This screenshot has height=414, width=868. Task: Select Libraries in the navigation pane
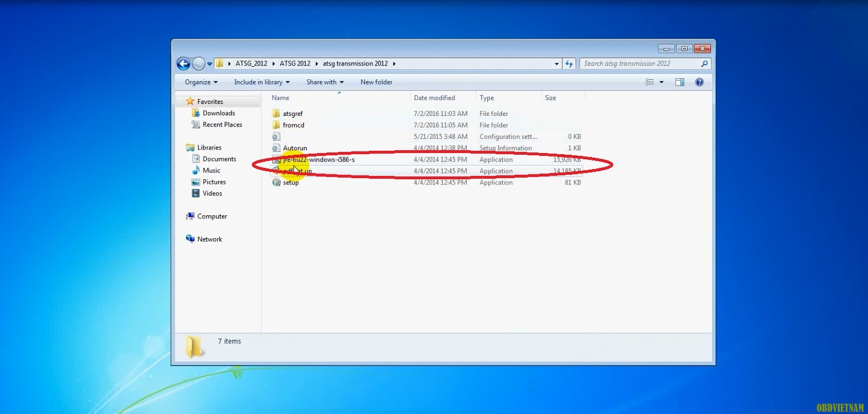pyautogui.click(x=209, y=147)
